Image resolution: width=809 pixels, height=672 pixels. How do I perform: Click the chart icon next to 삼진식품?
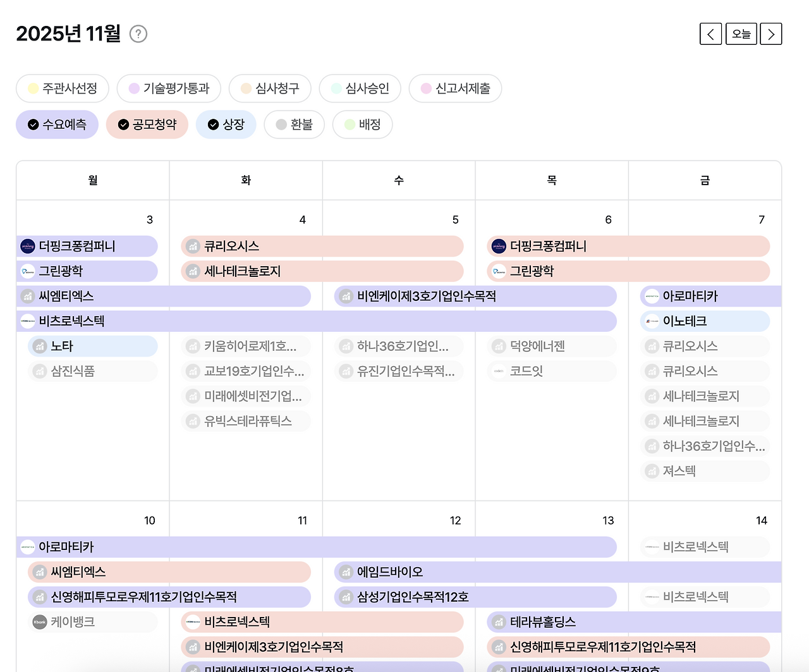click(x=39, y=371)
